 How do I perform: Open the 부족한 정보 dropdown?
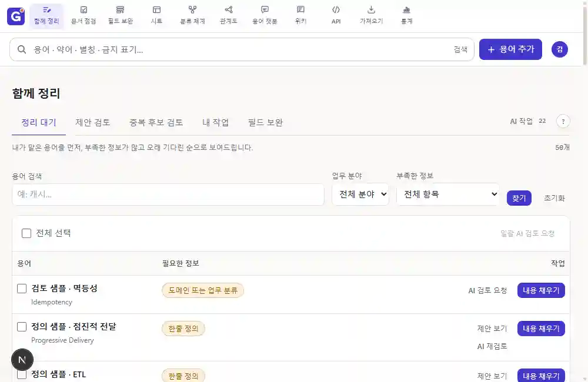pyautogui.click(x=447, y=194)
